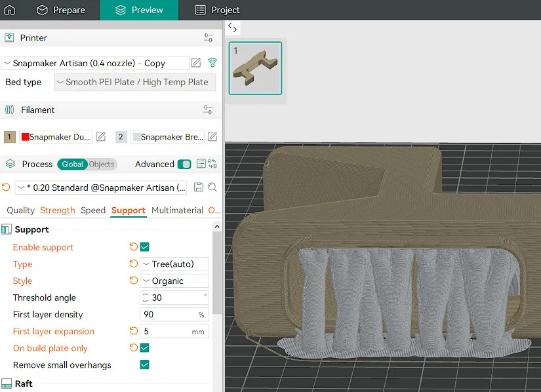Screen dimensions: 541x392
Task: Toggle Remove small overhangs checkbox
Action: pyautogui.click(x=144, y=364)
